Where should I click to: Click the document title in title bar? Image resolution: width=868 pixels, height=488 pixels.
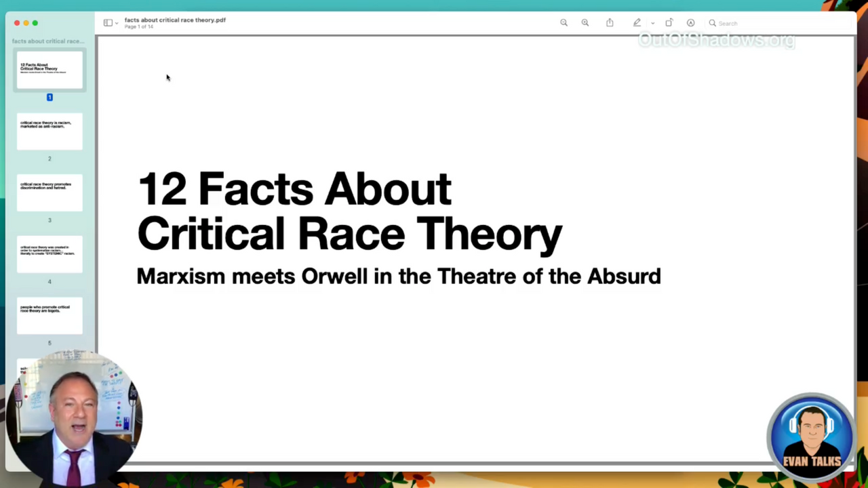(175, 20)
